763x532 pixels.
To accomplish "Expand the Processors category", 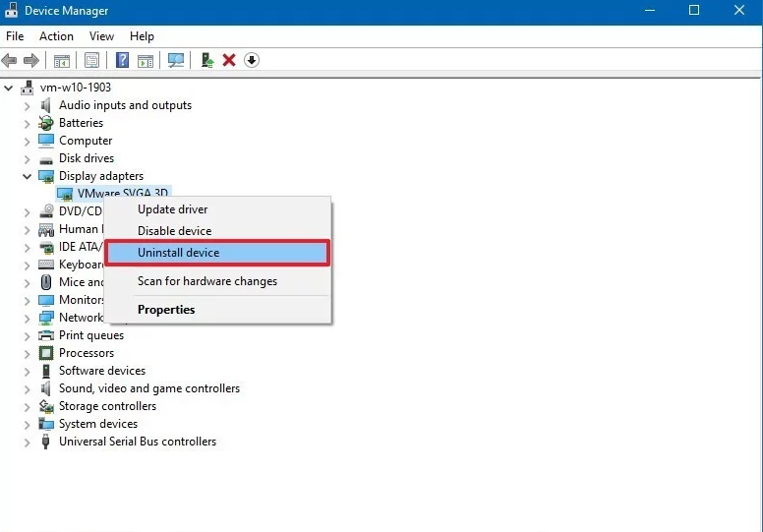I will (27, 353).
